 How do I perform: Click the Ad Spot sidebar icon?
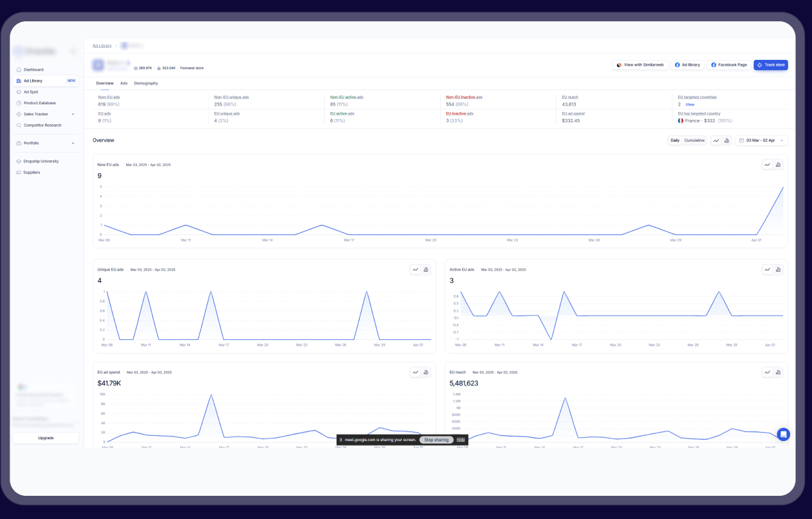[19, 92]
